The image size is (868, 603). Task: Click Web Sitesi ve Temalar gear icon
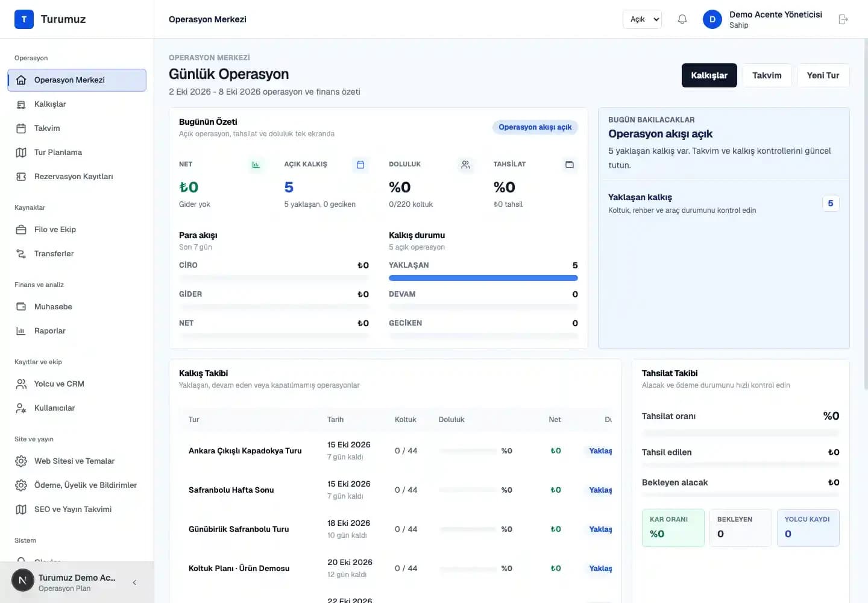coord(21,461)
